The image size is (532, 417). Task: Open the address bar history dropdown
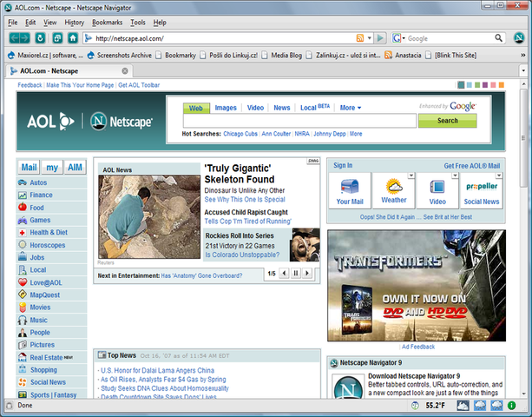tap(370, 38)
